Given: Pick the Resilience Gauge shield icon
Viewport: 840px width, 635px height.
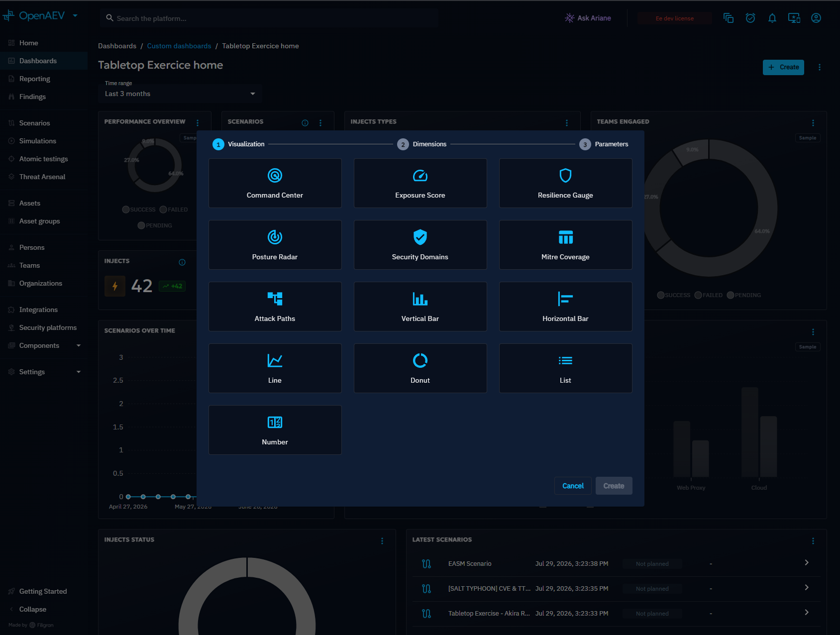Looking at the screenshot, I should pos(565,176).
